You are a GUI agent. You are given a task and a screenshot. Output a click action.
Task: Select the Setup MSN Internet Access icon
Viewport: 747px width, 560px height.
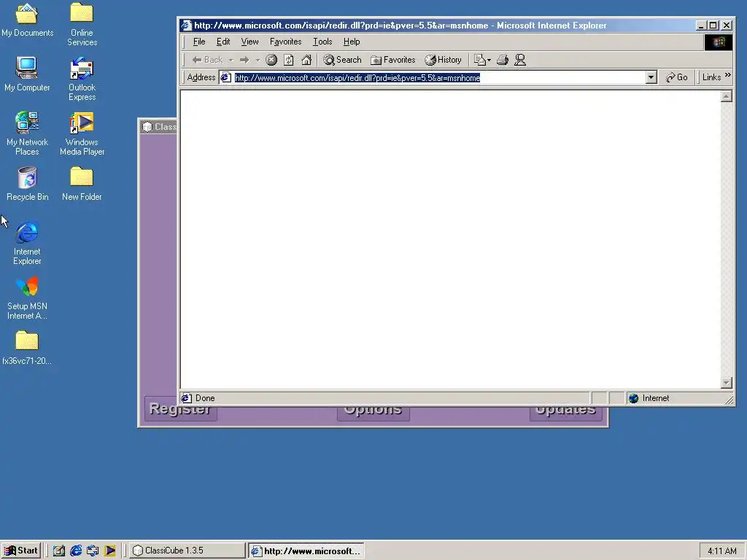27,298
